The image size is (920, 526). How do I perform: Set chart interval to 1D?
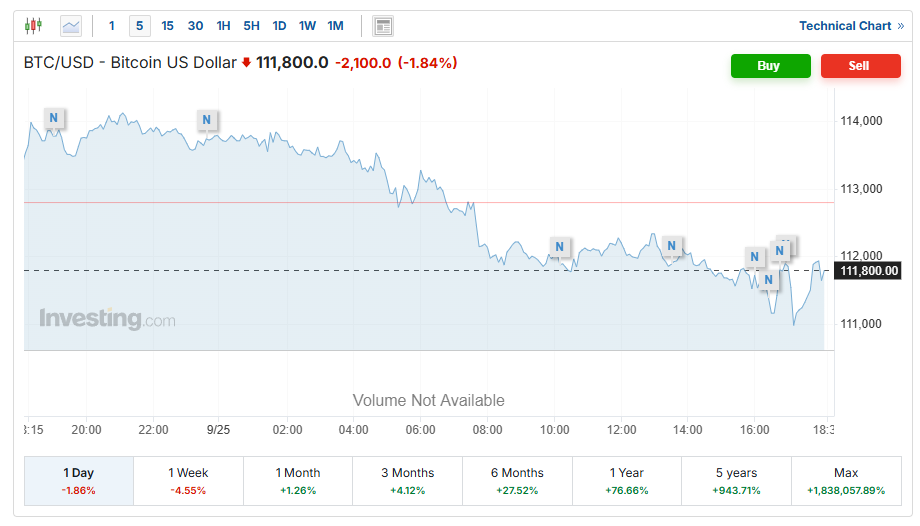point(279,26)
